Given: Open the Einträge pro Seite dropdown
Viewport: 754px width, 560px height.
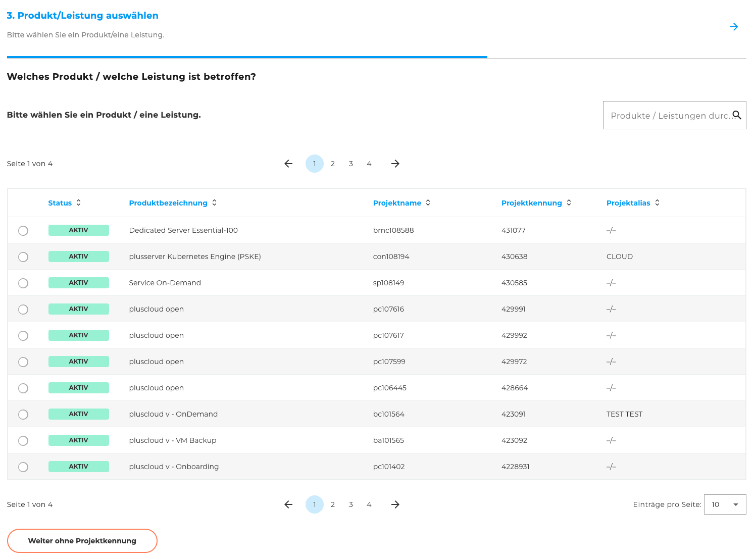Looking at the screenshot, I should pos(725,504).
